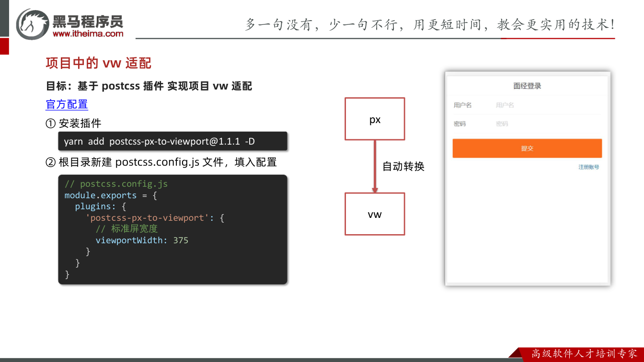Click the px box in diagram

[375, 119]
